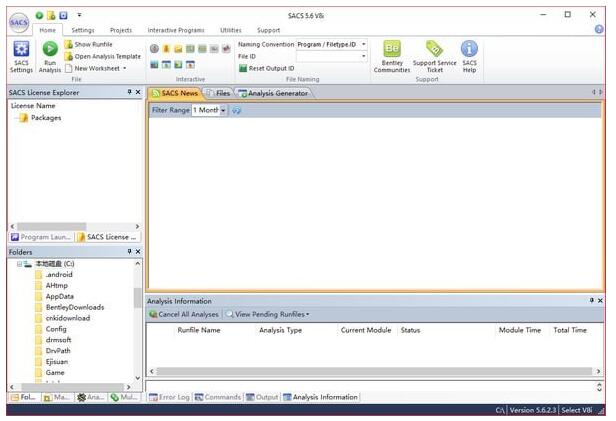Click red chart icon ending Interactive top row
The width and height of the screenshot is (616, 421).
click(226, 49)
